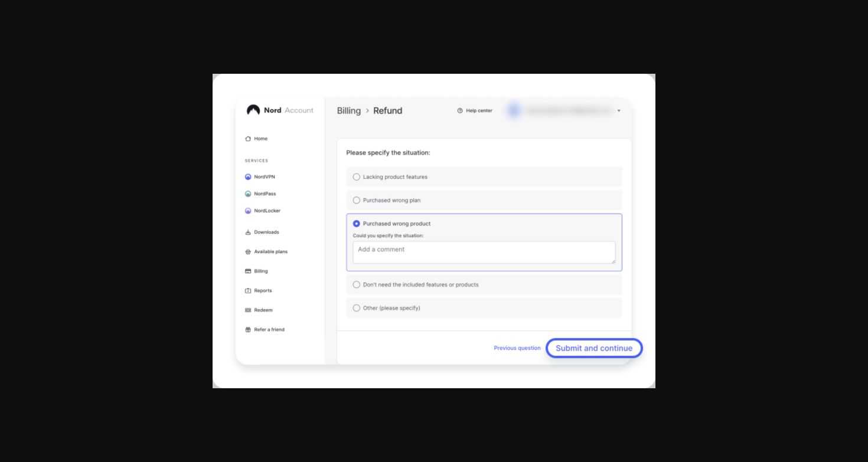Screen dimensions: 868x462
Task: Click the Refer a friend gift icon
Action: [x=248, y=330]
